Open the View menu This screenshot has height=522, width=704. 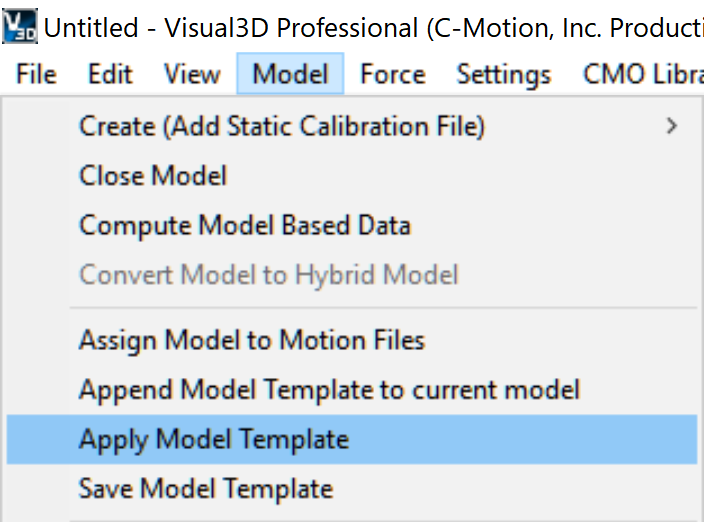pos(192,74)
